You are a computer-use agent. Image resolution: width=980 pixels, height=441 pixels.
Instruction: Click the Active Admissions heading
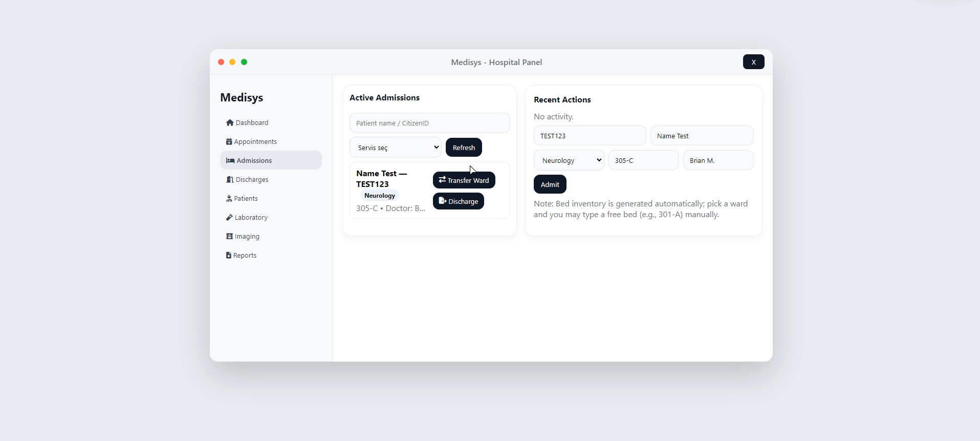[385, 98]
